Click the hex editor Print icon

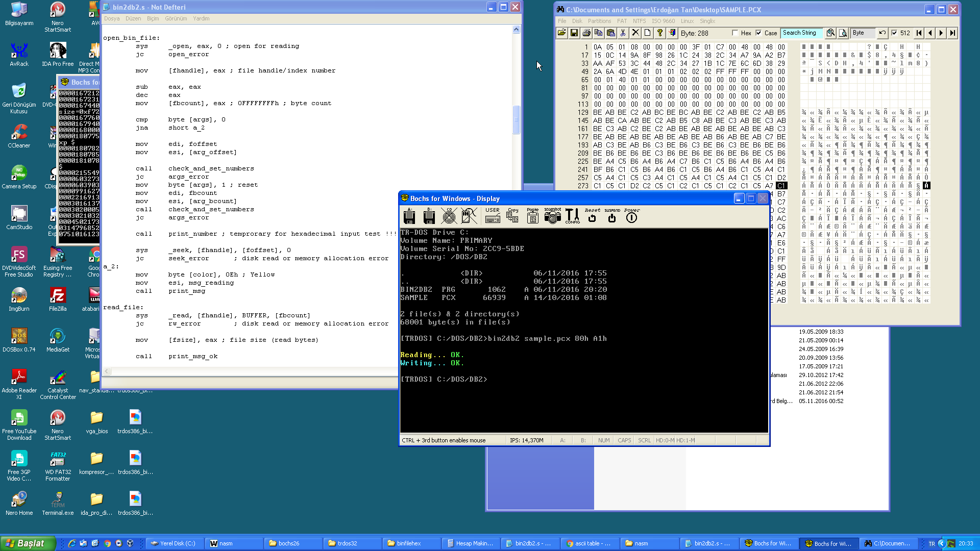pos(586,33)
